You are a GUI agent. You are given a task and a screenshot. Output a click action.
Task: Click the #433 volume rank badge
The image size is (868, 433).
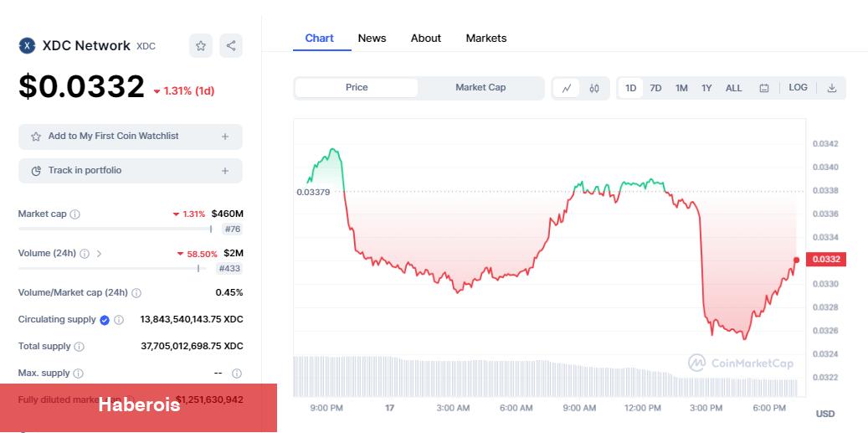[229, 269]
